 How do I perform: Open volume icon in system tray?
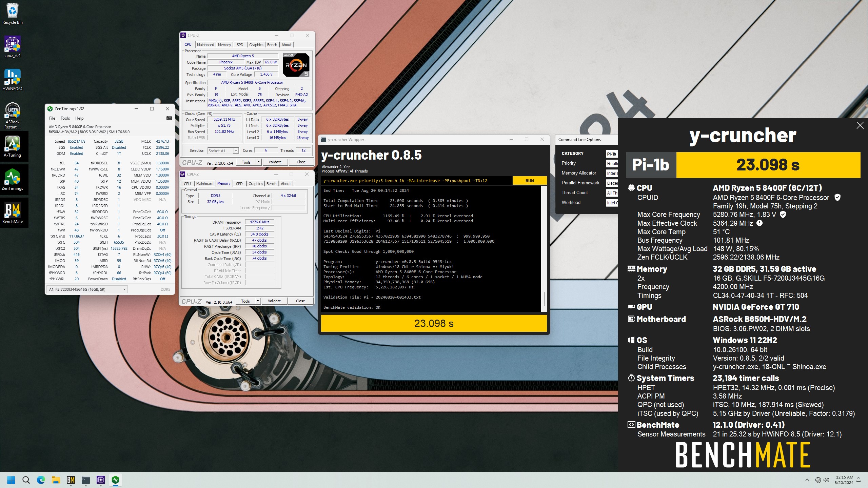pos(826,480)
